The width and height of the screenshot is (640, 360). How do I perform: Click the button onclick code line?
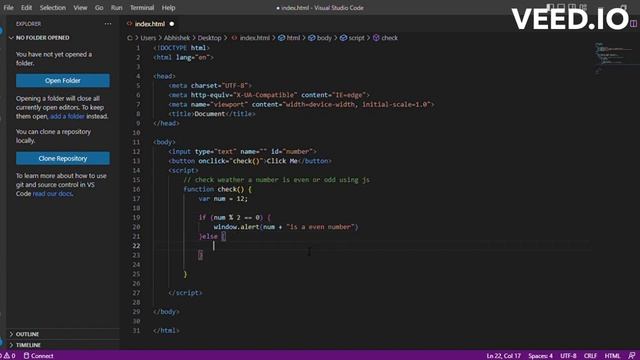[250, 161]
